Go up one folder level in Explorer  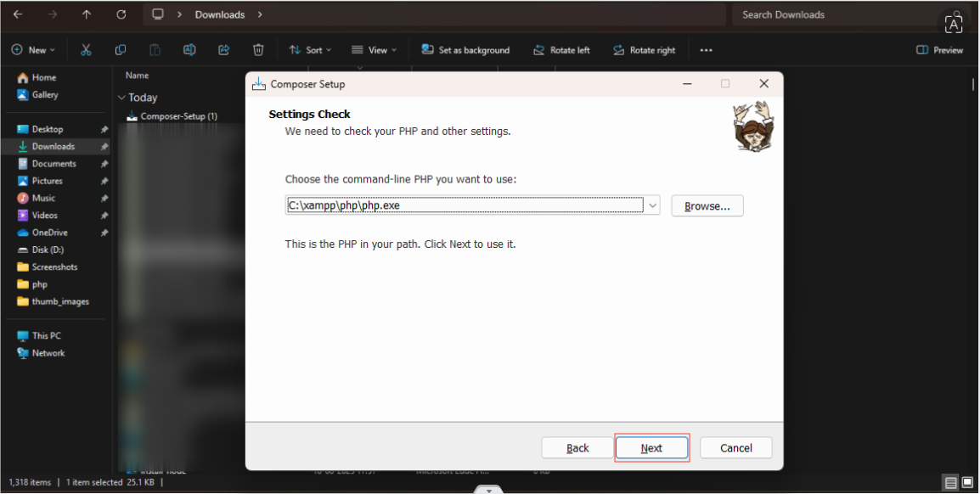click(x=87, y=14)
